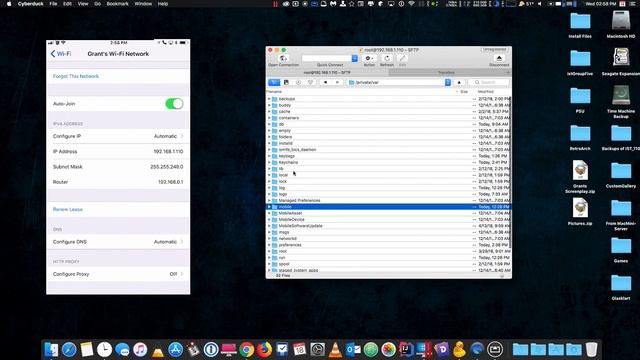Tap Forget This Network

pos(76,76)
